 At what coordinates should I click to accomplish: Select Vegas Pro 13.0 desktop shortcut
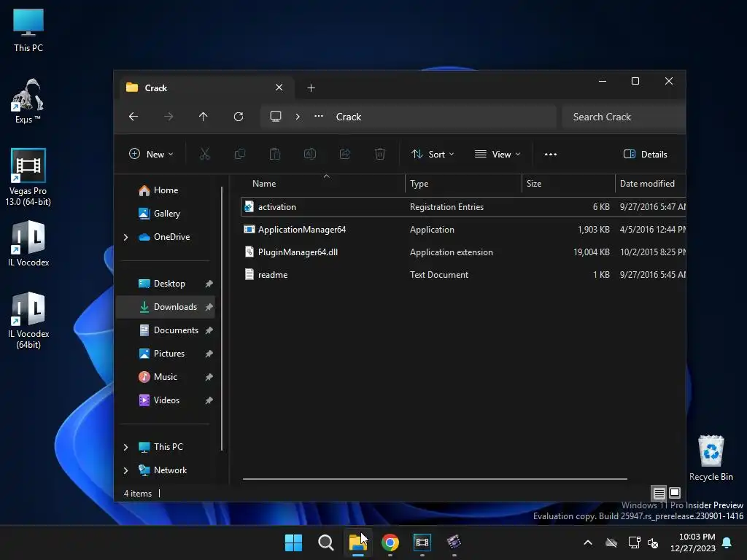(x=28, y=177)
